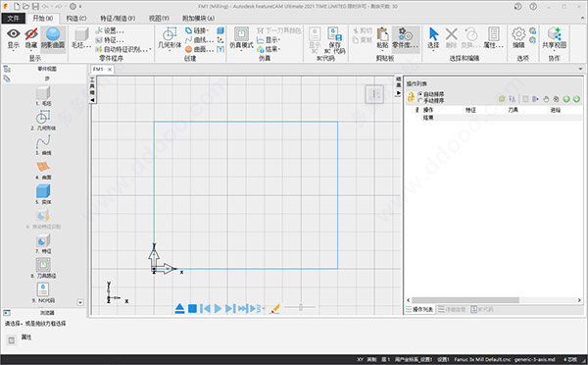
Task: Open the 特征/制造 ribbon tab
Action: coord(118,18)
